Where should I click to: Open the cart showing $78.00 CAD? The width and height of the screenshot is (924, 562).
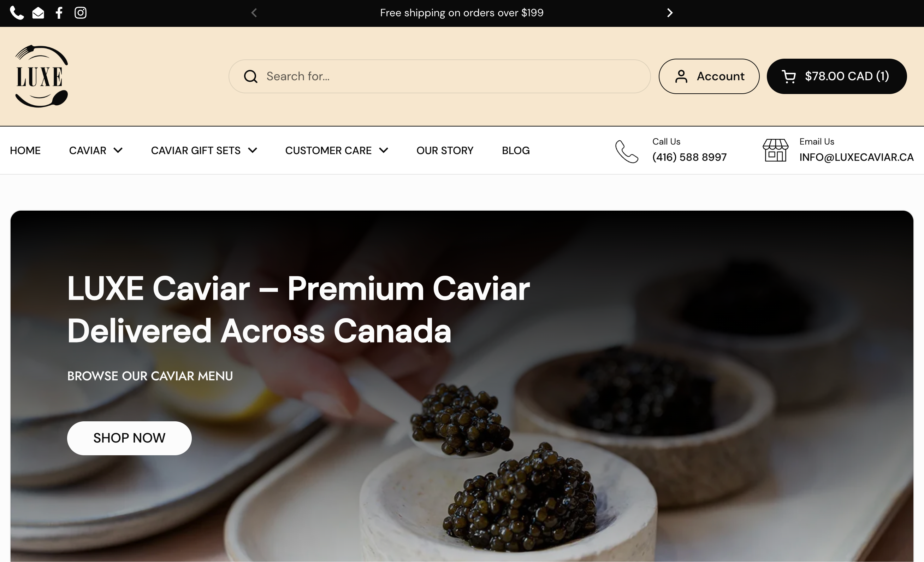click(837, 76)
